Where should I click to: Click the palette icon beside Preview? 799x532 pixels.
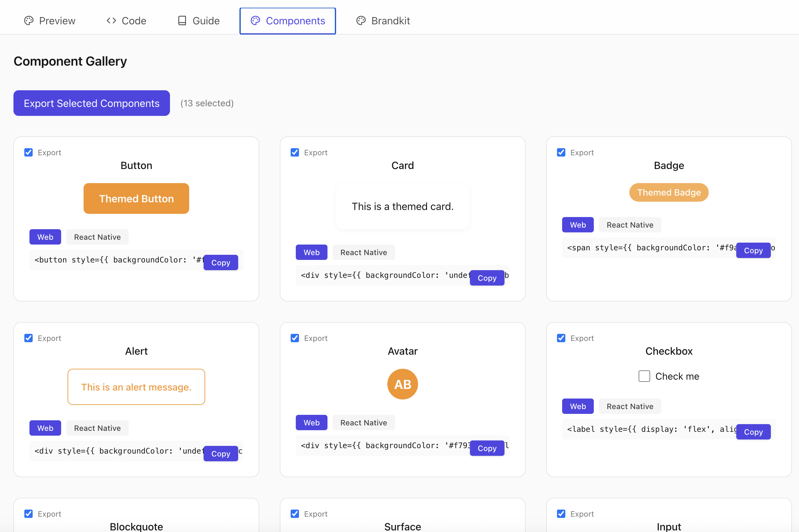pyautogui.click(x=29, y=21)
